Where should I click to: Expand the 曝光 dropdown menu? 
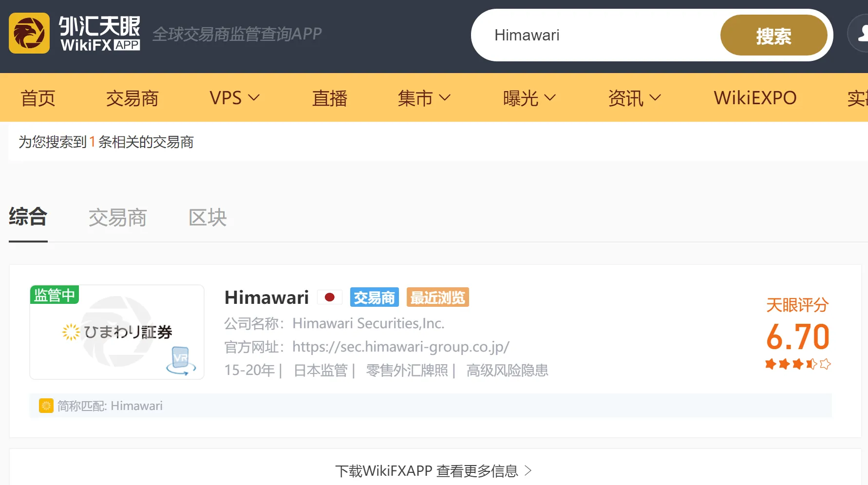pos(529,98)
